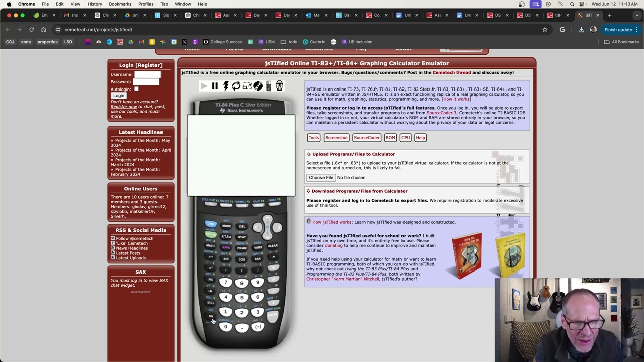The width and height of the screenshot is (644, 362).
Task: Reload the page with refresh icon
Action: pyautogui.click(x=31, y=30)
